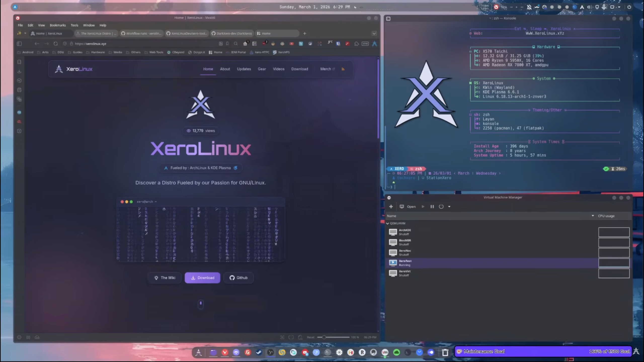Click the new VM plus icon in Virtual Machine Manager
644x362 pixels.
point(391,206)
